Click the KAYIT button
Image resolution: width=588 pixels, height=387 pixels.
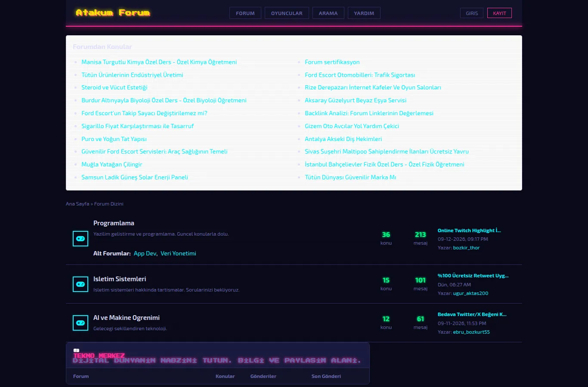pyautogui.click(x=499, y=13)
